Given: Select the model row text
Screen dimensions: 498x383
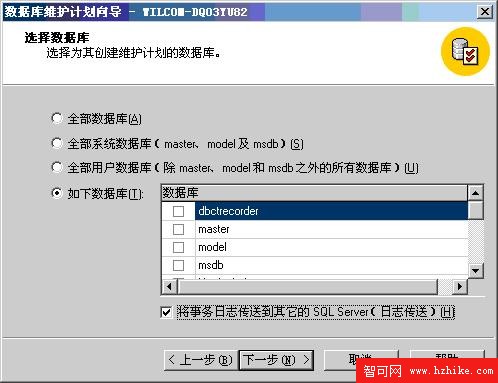Looking at the screenshot, I should coord(212,247).
